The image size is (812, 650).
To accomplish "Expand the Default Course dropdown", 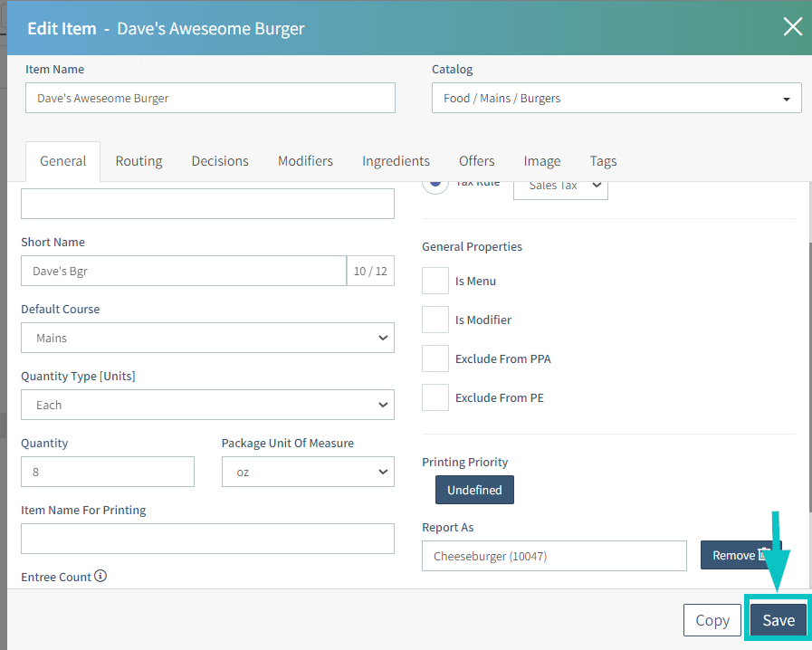I will [207, 338].
